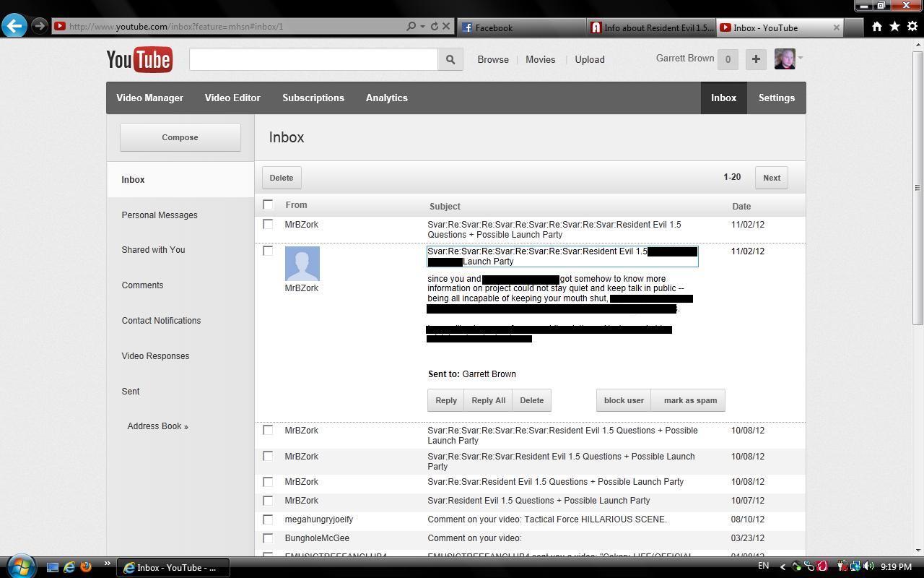Open the notification count 0 box
The width and height of the screenshot is (924, 578).
coord(728,59)
